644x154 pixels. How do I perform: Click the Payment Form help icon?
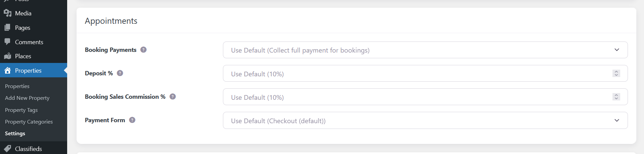tap(132, 120)
